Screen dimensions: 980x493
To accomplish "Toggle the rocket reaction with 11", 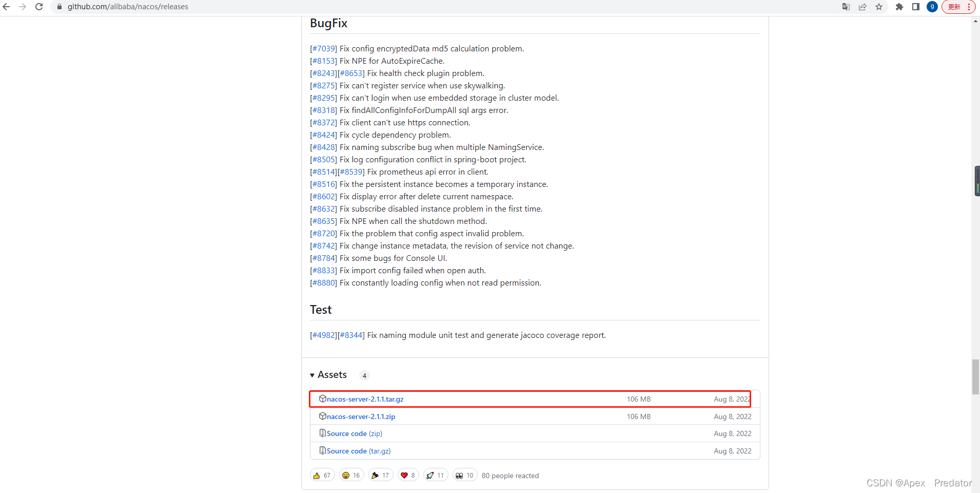I will click(436, 476).
